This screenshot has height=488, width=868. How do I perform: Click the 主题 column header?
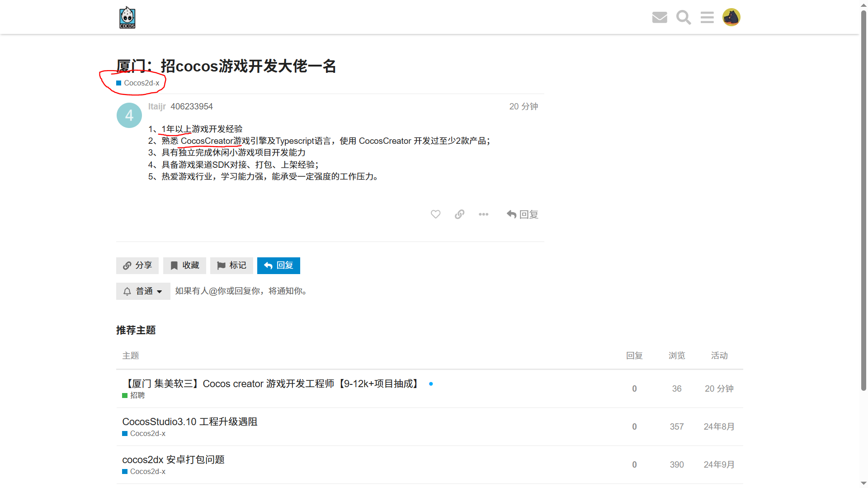tap(131, 356)
